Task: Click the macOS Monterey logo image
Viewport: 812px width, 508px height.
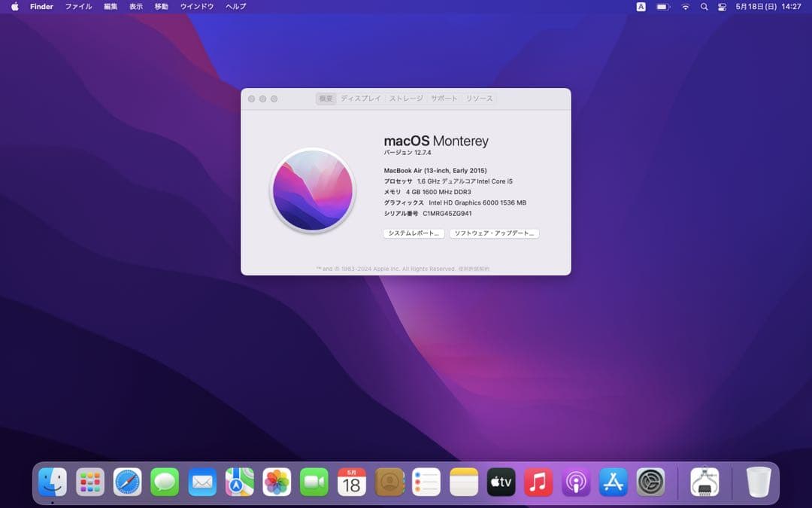Action: 313,190
